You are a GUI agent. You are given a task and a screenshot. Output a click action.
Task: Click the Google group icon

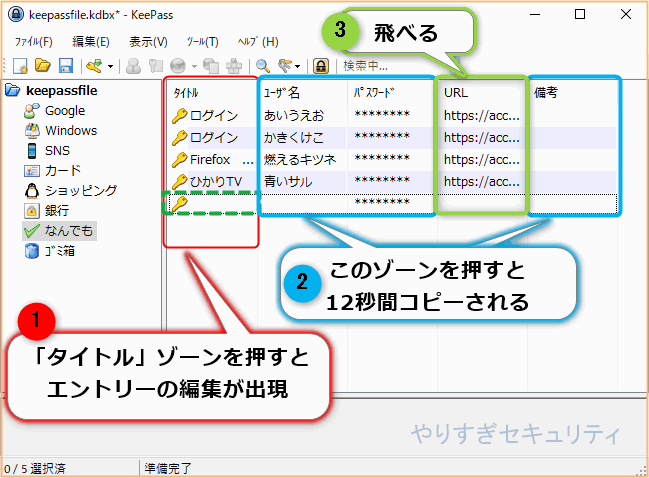[31, 111]
